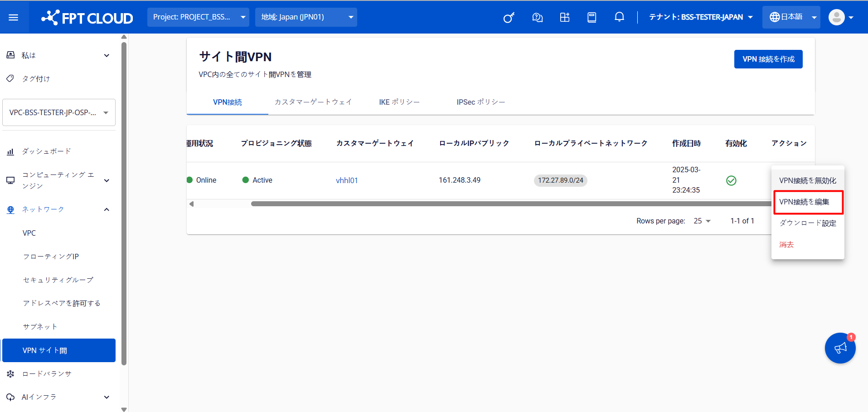
Task: Click the プロビジョニング状態 column header
Action: pos(276,143)
